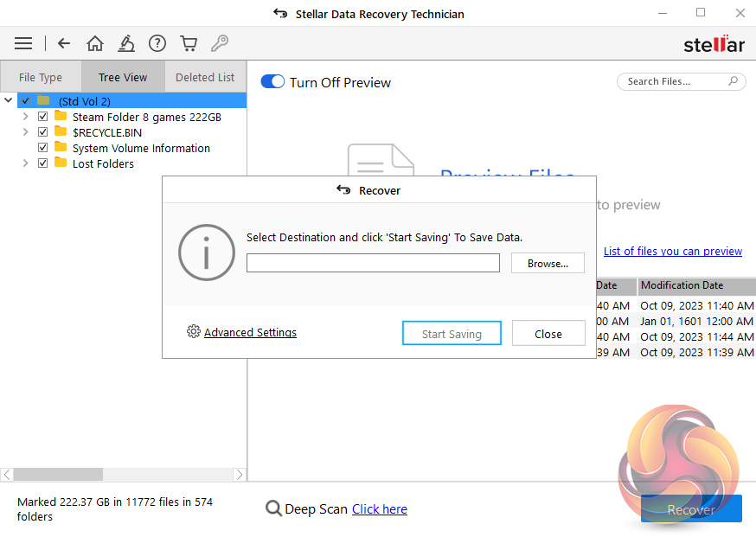Click the Oct 09, 2023 11:40 AM cell
The height and width of the screenshot is (537, 756).
696,305
